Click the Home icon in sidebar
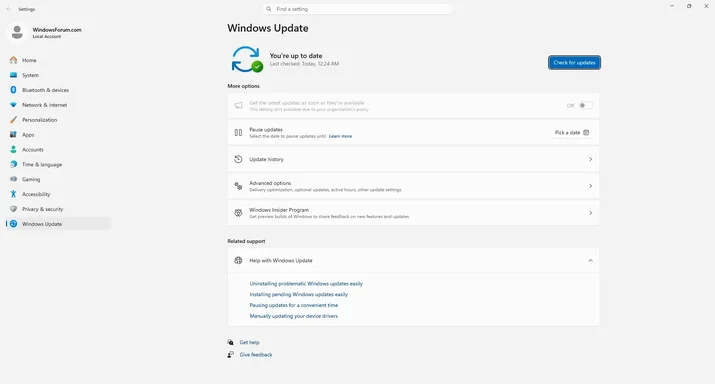The height and width of the screenshot is (384, 715). coord(13,60)
